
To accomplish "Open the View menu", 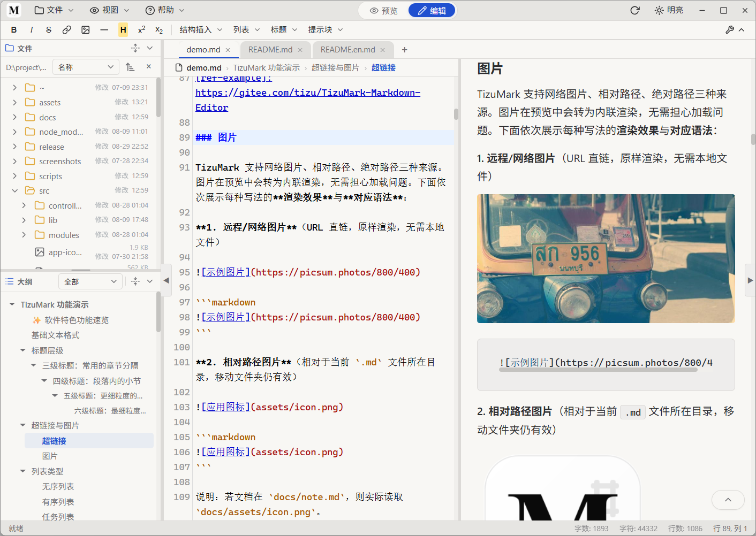I will pyautogui.click(x=110, y=10).
